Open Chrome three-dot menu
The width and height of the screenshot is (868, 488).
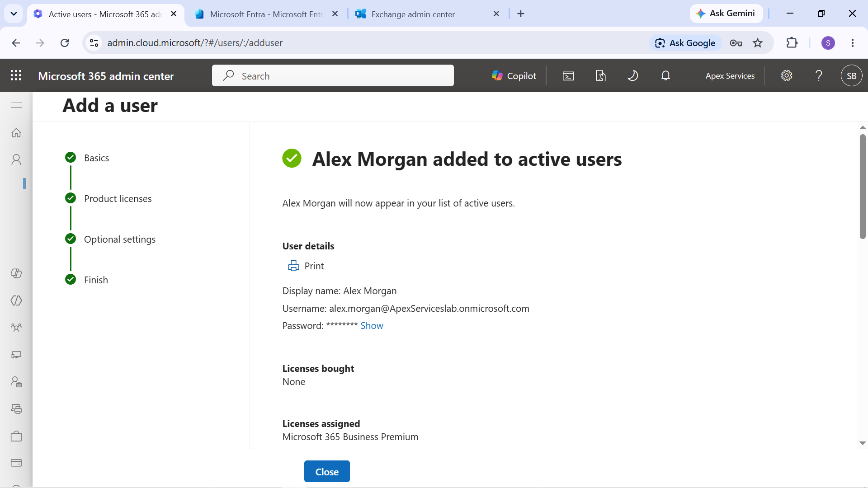[x=853, y=43]
